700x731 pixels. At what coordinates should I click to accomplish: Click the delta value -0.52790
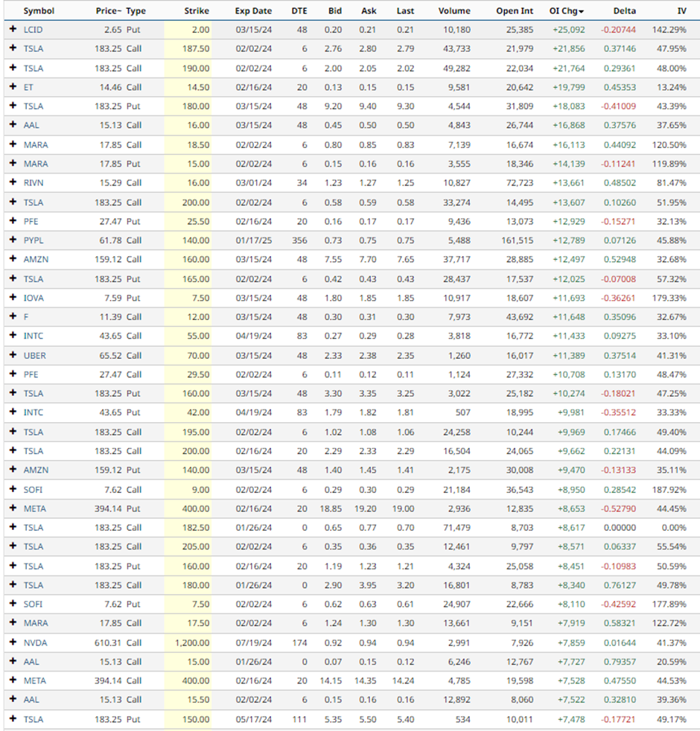pyautogui.click(x=618, y=508)
